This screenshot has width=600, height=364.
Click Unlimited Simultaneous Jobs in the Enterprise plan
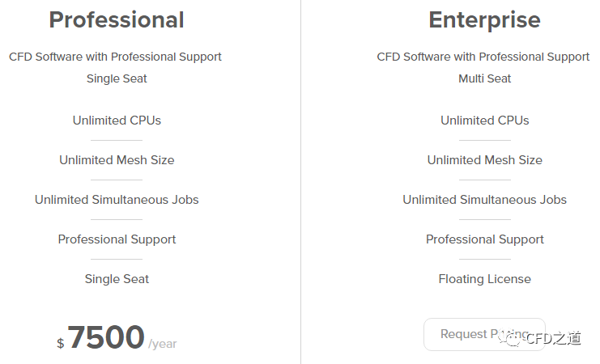pos(484,200)
